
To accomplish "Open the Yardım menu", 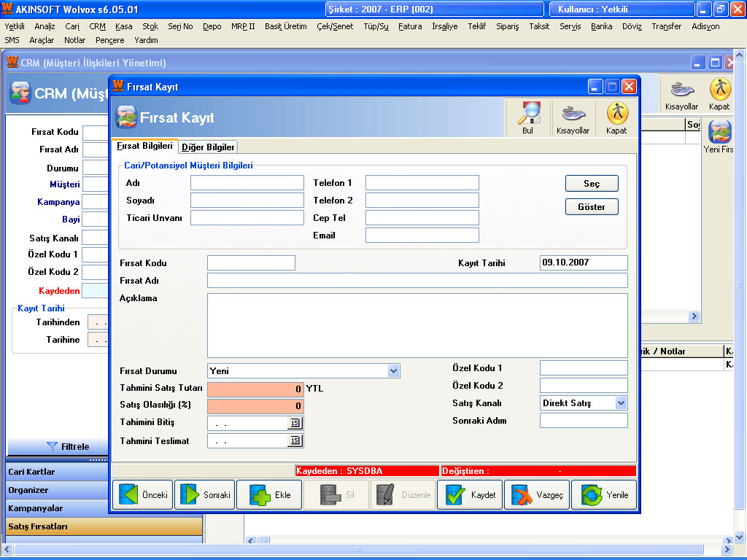I will click(x=146, y=41).
